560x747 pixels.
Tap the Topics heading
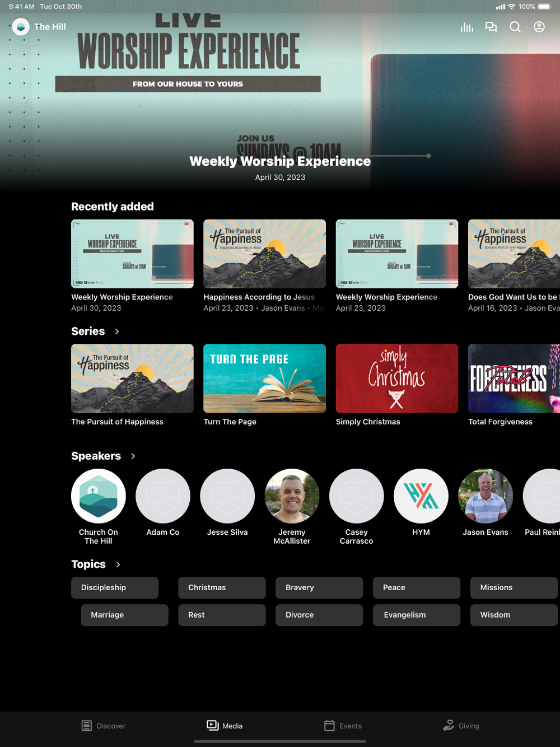coord(88,564)
